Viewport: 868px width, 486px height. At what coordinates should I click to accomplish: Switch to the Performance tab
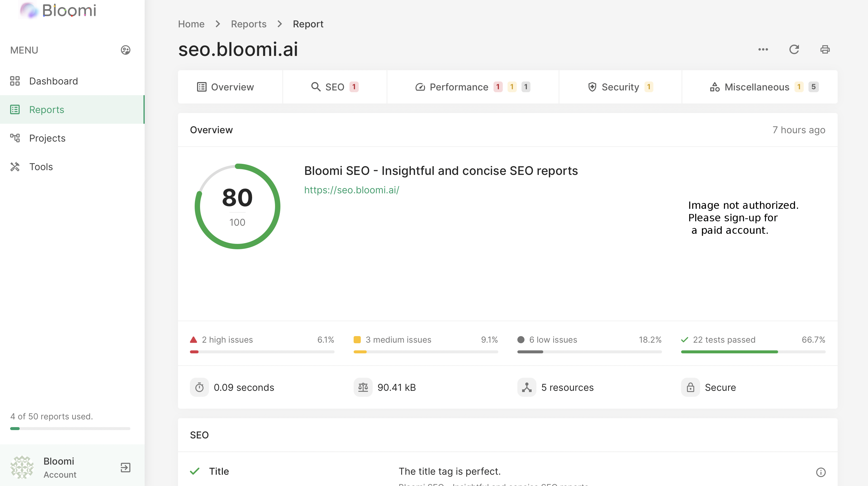coord(473,87)
